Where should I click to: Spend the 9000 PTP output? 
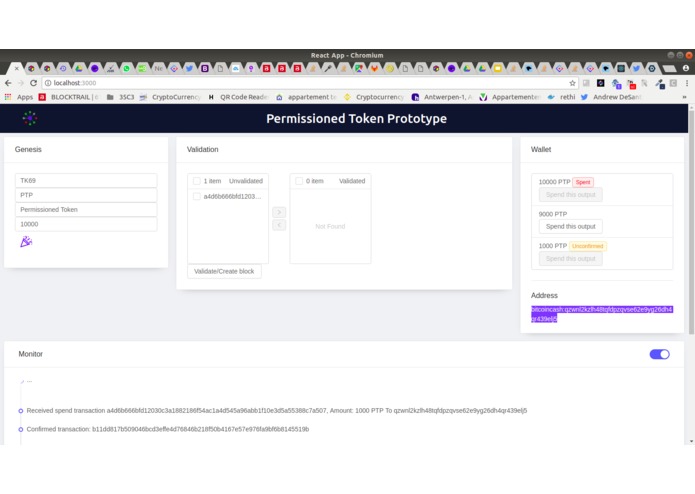point(570,226)
